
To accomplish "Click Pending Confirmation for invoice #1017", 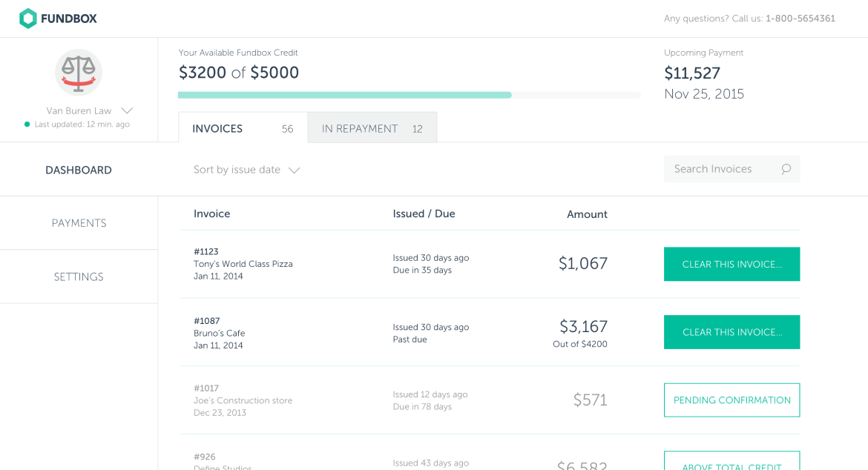I will pyautogui.click(x=731, y=400).
